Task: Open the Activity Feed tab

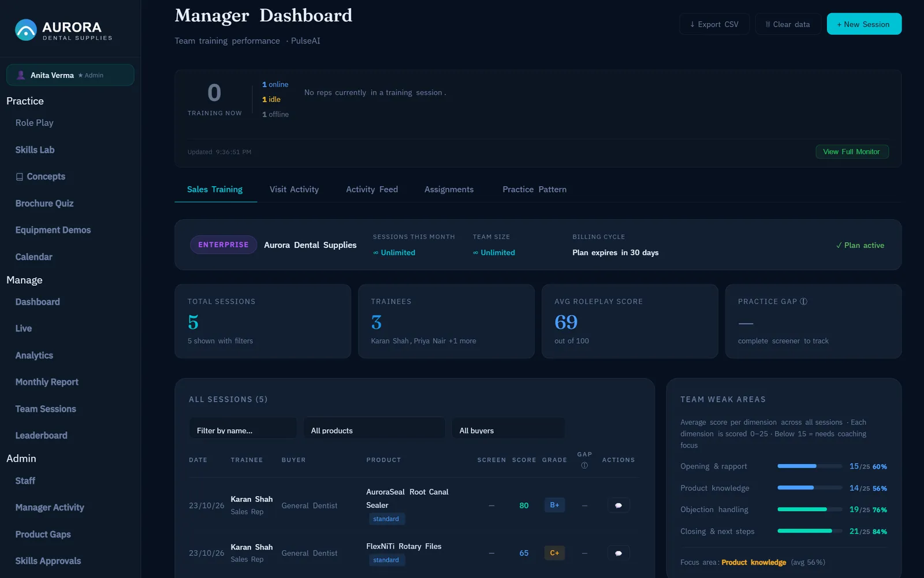Action: [372, 190]
